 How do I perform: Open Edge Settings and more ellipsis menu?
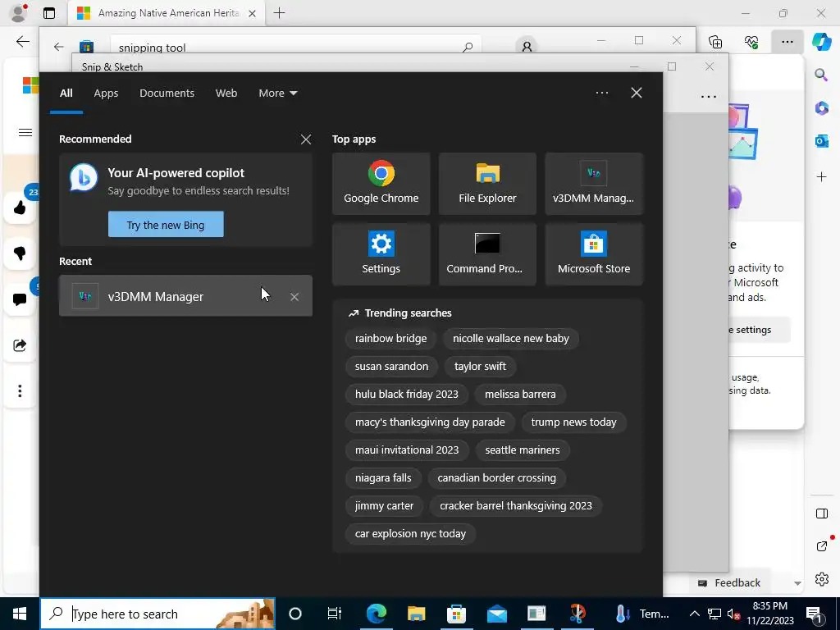click(787, 42)
